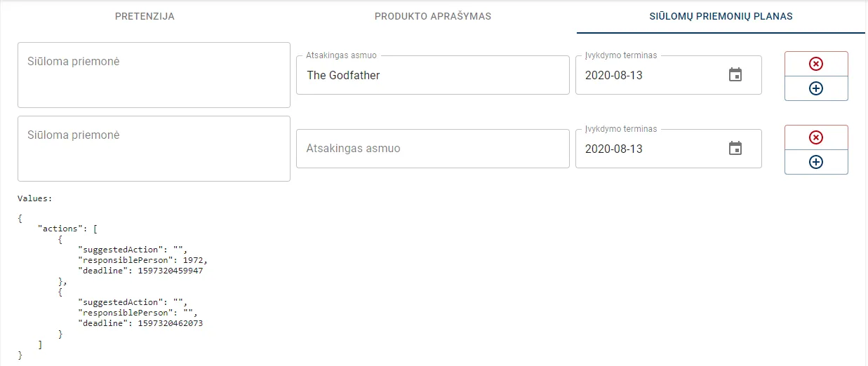Click the first row's Įvykdymo terminas label

(x=621, y=55)
